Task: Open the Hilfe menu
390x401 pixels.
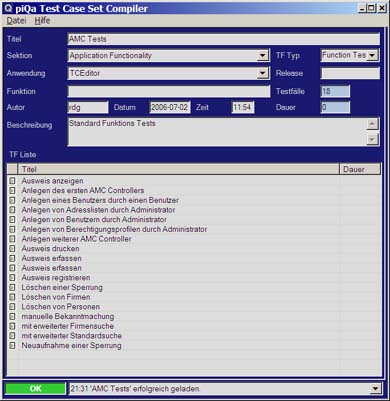Action: 42,21
